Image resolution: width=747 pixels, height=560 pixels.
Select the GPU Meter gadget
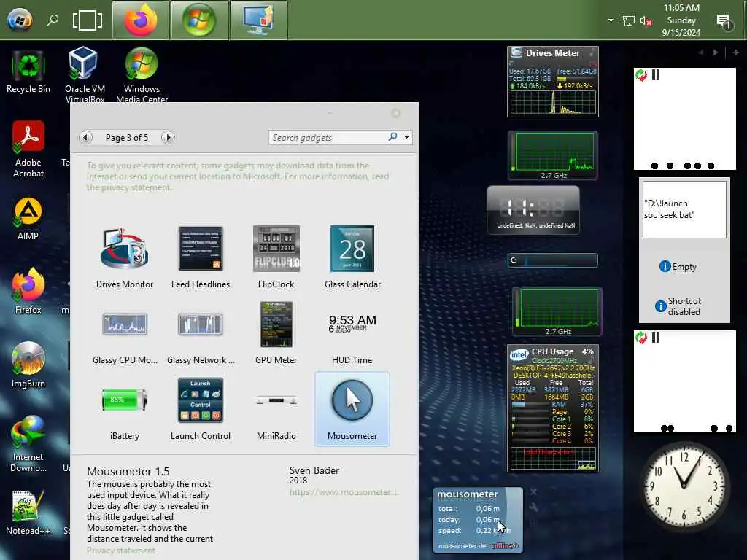[276, 332]
